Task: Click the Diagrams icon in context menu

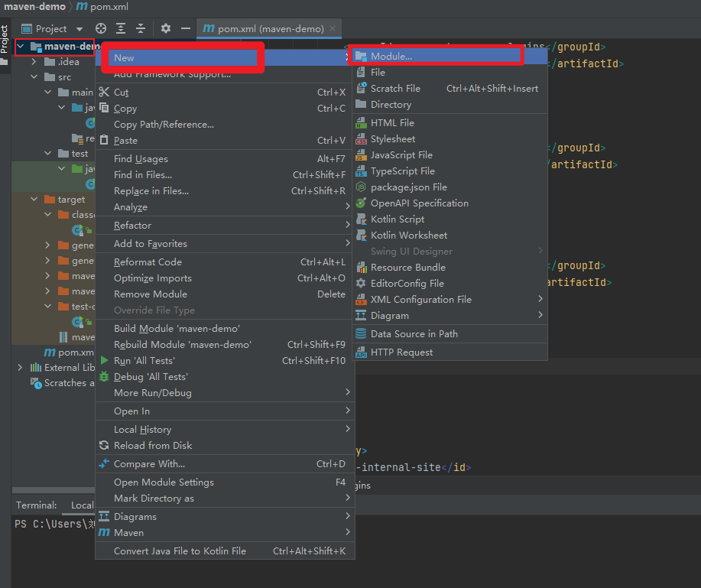Action: click(104, 516)
